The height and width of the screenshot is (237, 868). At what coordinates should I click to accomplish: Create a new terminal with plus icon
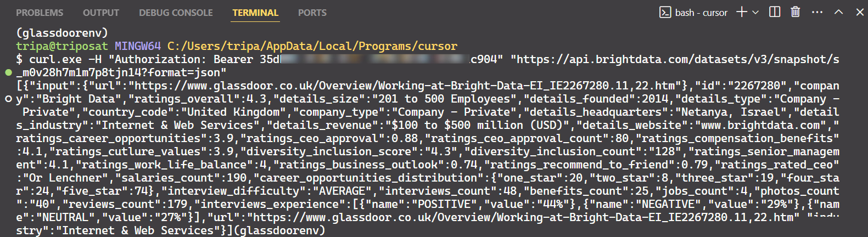click(742, 12)
